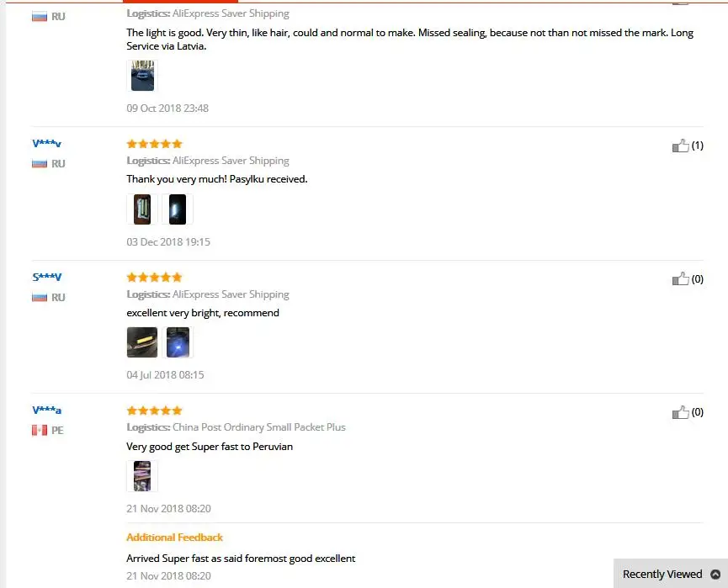Expand the Recently Viewed panel arrow
This screenshot has height=588, width=728.
(x=715, y=574)
